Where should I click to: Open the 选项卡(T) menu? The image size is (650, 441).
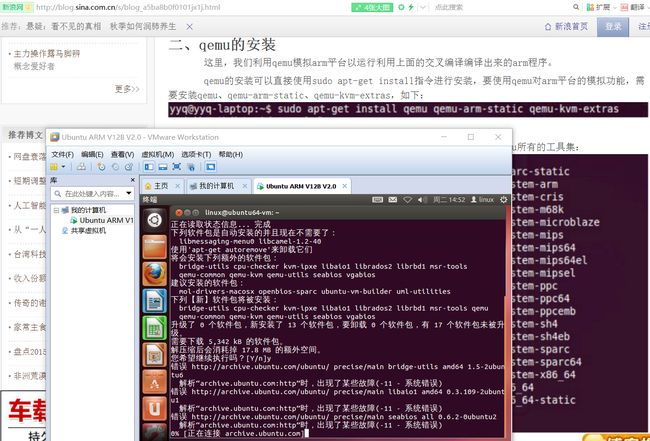click(196, 154)
